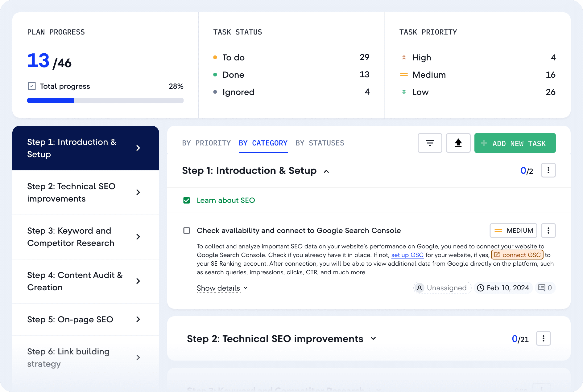This screenshot has width=583, height=392.
Task: Click the High priority arrow icon
Action: tap(404, 57)
